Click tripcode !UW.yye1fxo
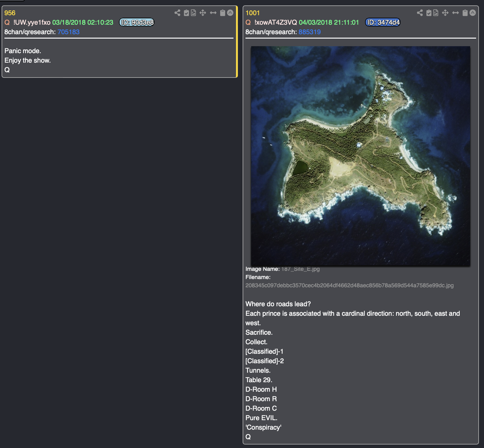Viewport: 484px width, 448px height. (x=32, y=22)
